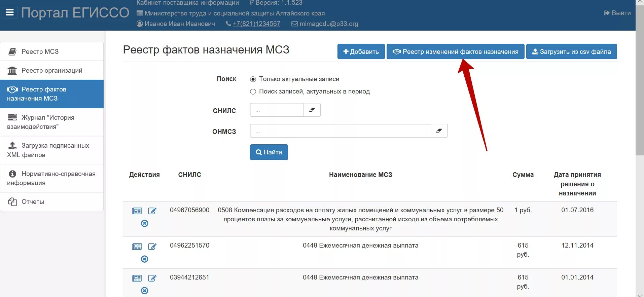Click amount cell 1 руб.
The height and width of the screenshot is (297, 644).
[523, 210]
